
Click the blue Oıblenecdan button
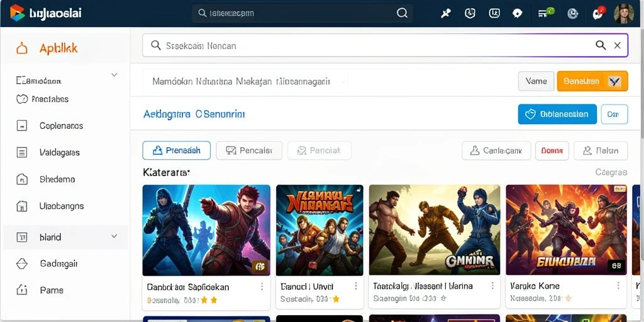(557, 114)
